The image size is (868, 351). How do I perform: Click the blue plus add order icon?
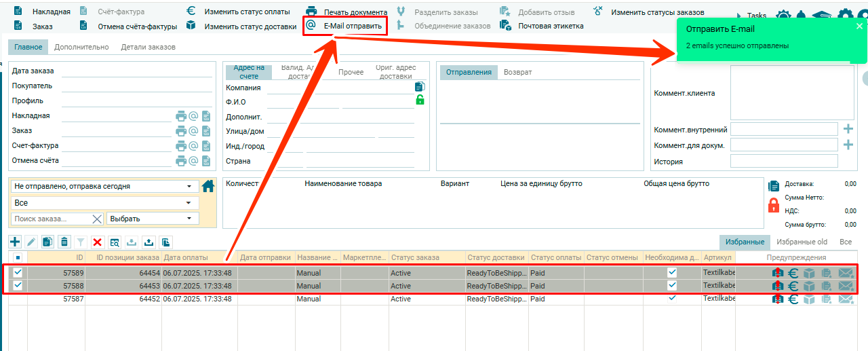(14, 242)
